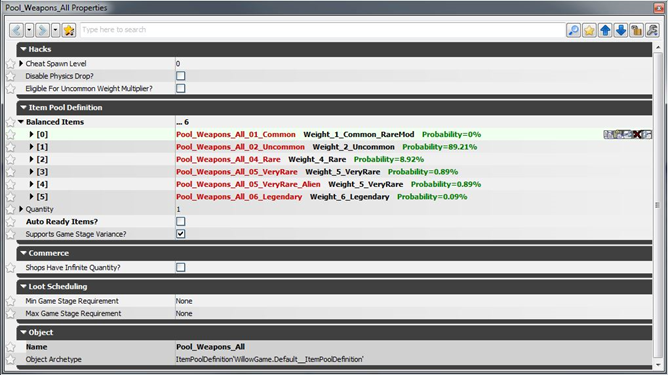Click the blue down arrow toolbar icon
This screenshot has width=668, height=375.
[x=621, y=30]
